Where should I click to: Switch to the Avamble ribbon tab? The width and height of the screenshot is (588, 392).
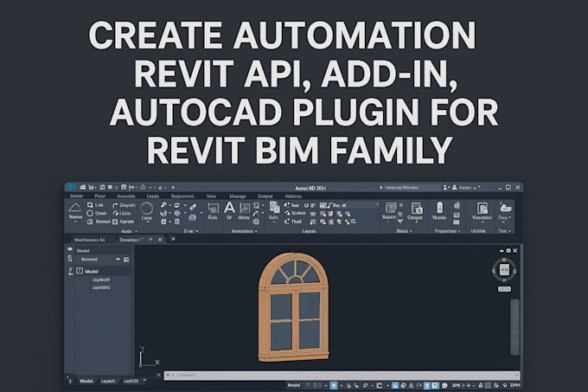[x=126, y=196]
